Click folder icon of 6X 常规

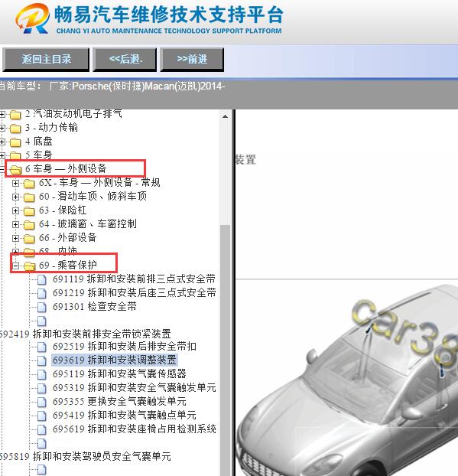pyautogui.click(x=29, y=184)
